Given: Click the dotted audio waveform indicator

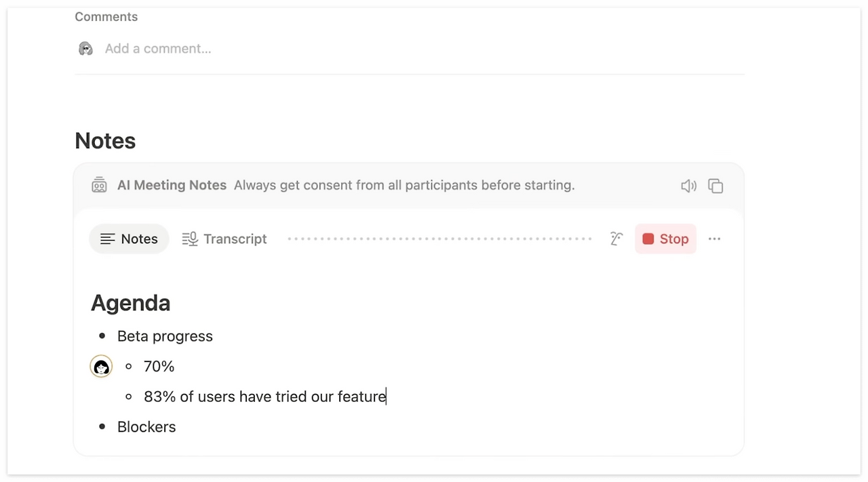Looking at the screenshot, I should 439,239.
